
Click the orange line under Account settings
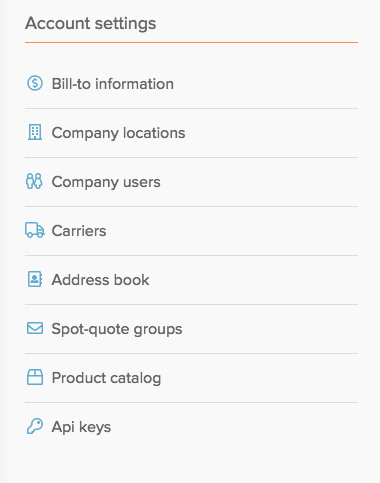coord(191,42)
